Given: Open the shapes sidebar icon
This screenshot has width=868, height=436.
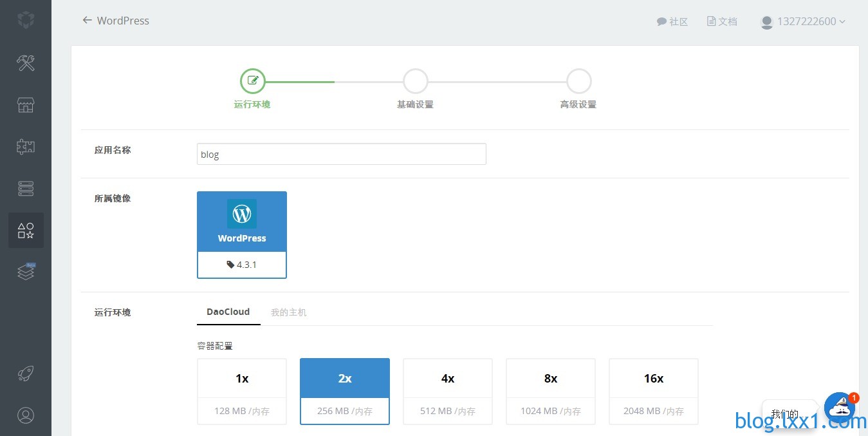Looking at the screenshot, I should (26, 231).
